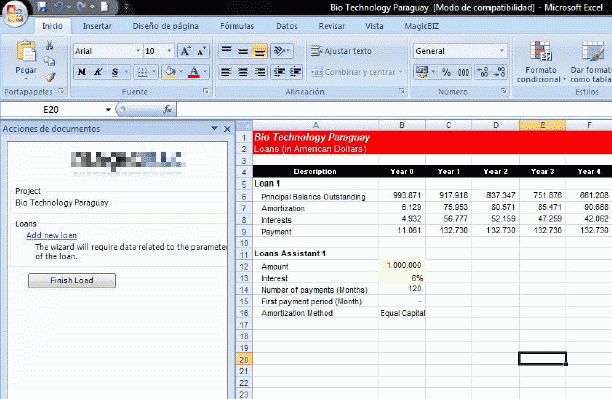Expand the Name Box dropdown
Image resolution: width=612 pixels, height=399 pixels.
[x=108, y=110]
